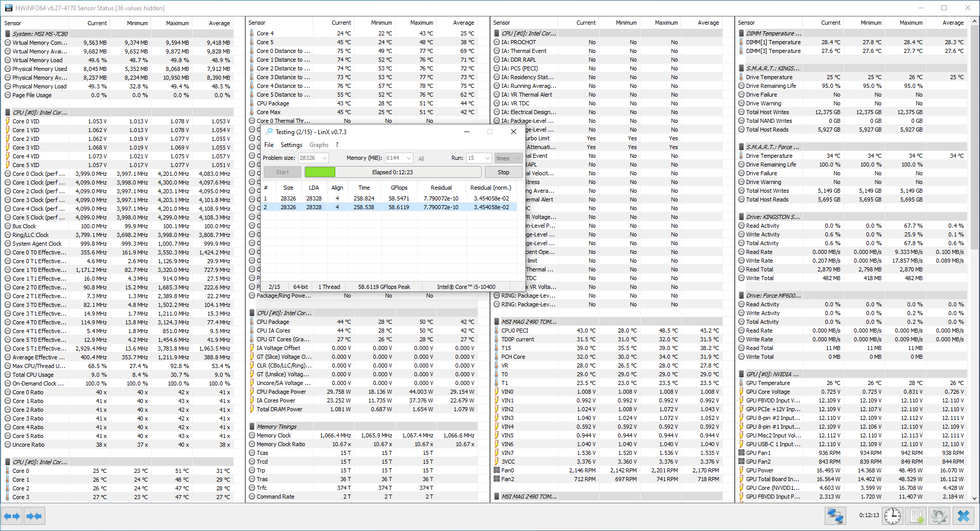Click the LinX app icon in title
The height and width of the screenshot is (531, 980).
[x=268, y=132]
